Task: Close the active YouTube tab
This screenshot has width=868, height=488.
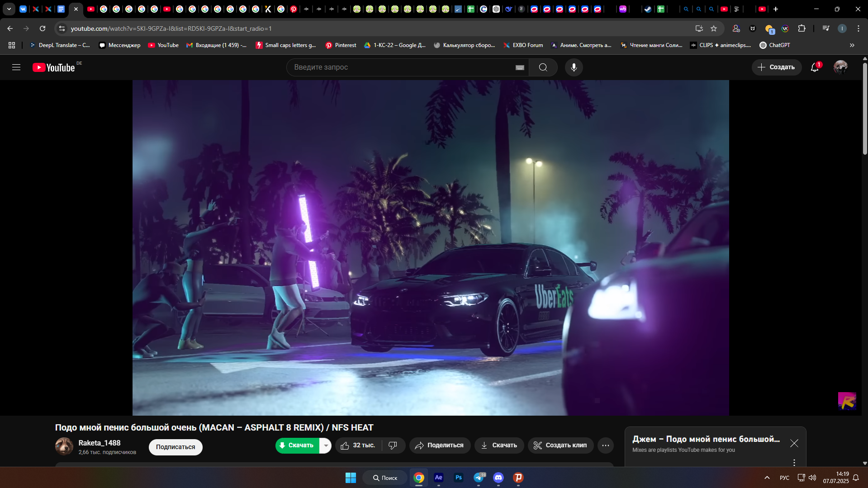Action: [76, 9]
